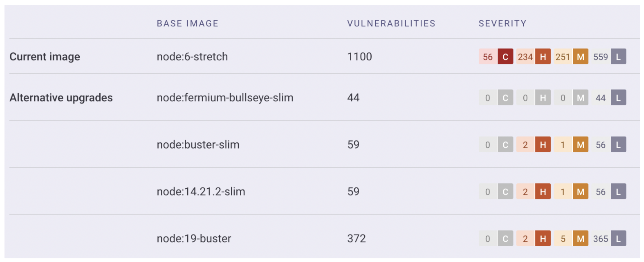The image size is (644, 262).
Task: Click the critical severity C badge for node:6-stretch
Action: 505,57
